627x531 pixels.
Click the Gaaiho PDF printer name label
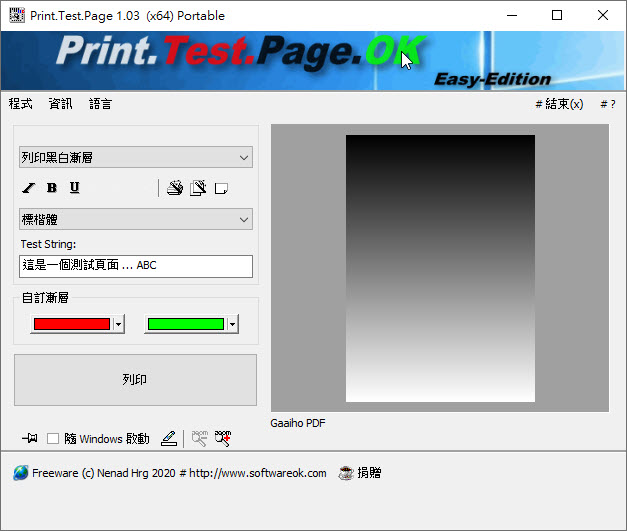pos(298,423)
